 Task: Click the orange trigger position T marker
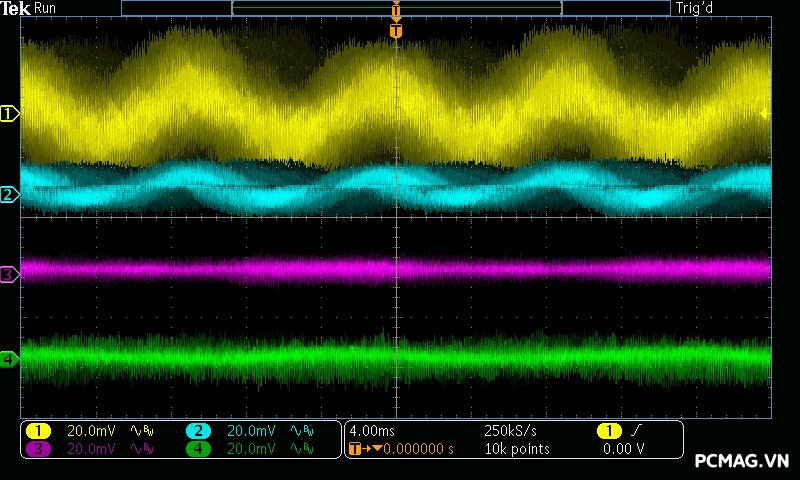pos(396,31)
